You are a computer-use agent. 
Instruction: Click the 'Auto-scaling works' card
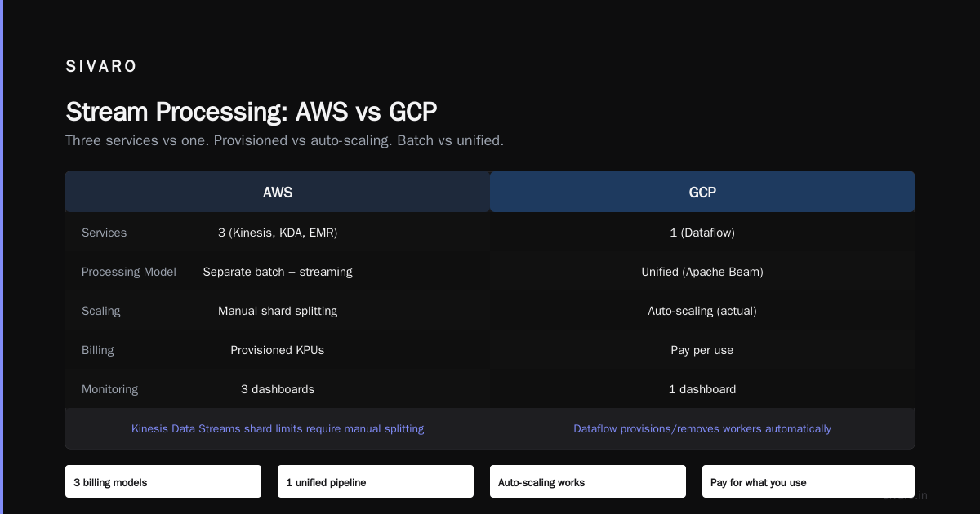[588, 481]
